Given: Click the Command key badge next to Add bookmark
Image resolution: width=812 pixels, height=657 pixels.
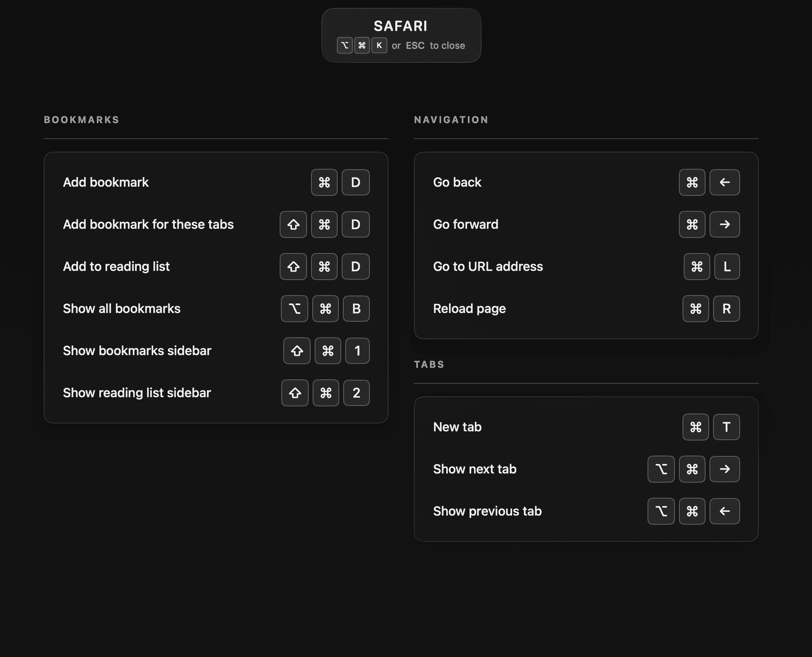Looking at the screenshot, I should 324,182.
